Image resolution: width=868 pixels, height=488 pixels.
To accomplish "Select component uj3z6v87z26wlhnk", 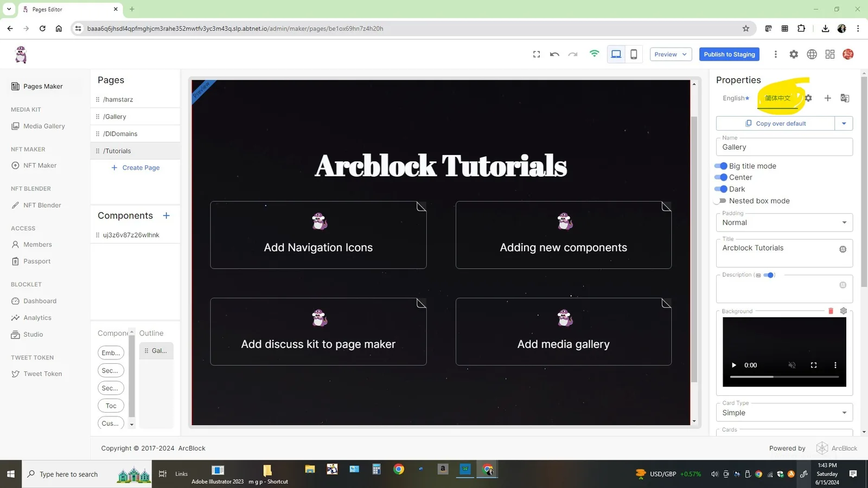I will pyautogui.click(x=135, y=235).
